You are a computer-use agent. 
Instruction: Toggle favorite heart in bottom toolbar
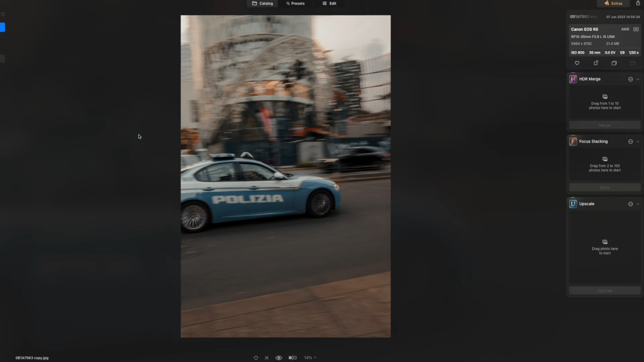tap(256, 358)
